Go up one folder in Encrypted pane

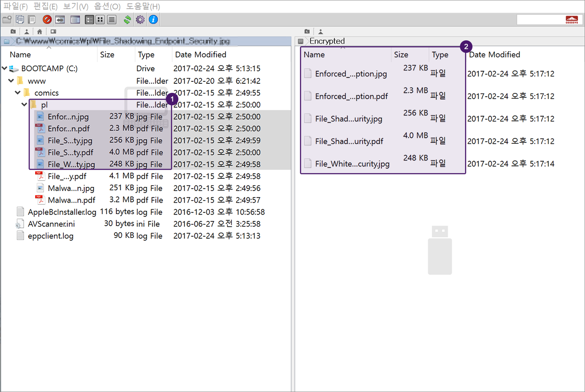[307, 31]
